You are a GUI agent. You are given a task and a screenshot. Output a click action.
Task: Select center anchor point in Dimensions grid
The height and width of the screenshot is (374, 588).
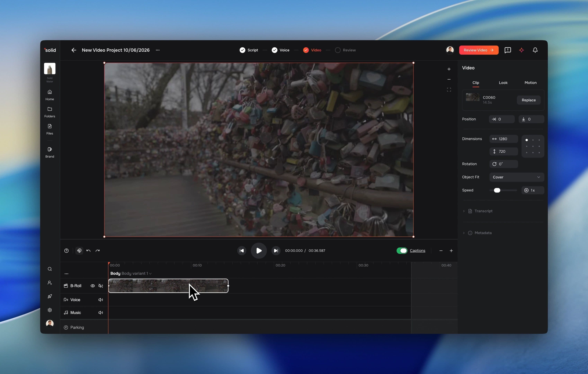point(533,146)
